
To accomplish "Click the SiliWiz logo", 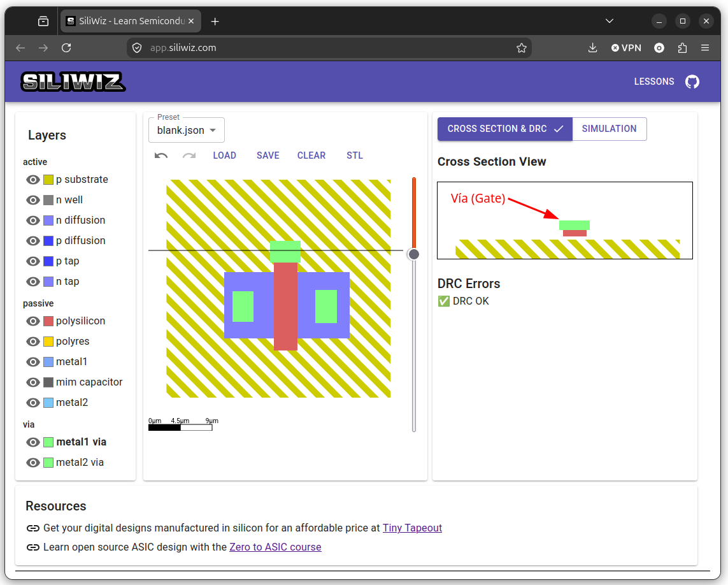I will coord(73,82).
